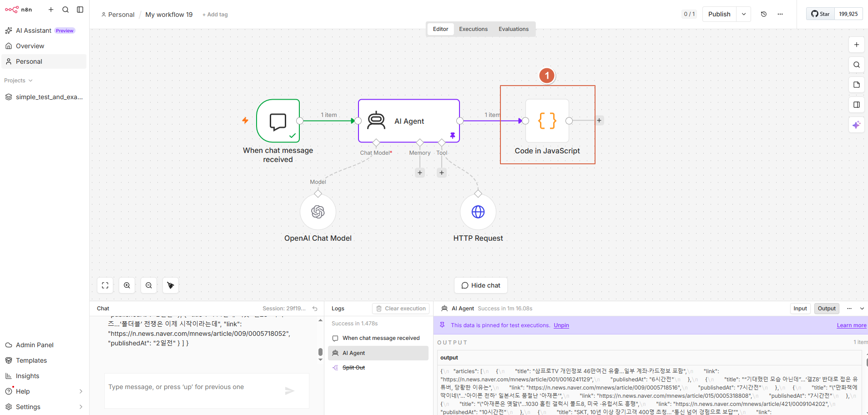The width and height of the screenshot is (868, 415).
Task: Click the tidy up nodes button
Action: [171, 285]
